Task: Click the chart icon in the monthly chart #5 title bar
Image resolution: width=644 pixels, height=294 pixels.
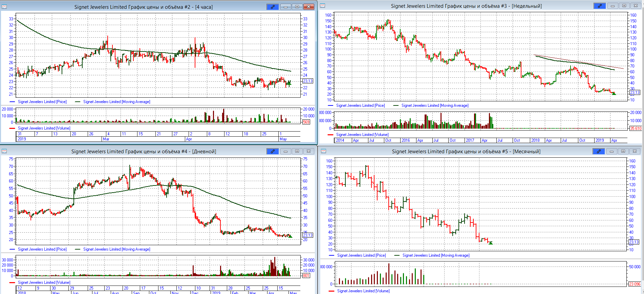Action: (322, 151)
